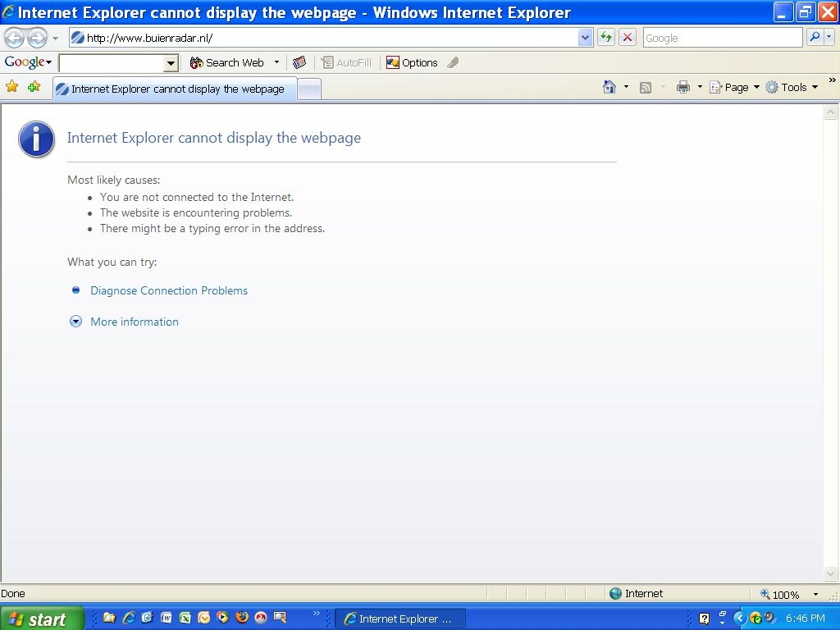
Task: Open the search provider options dropdown
Action: click(x=829, y=38)
